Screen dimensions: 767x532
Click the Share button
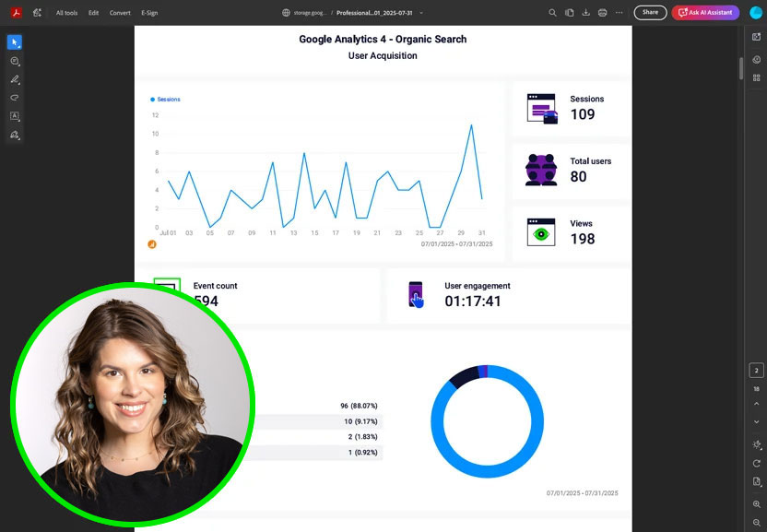point(650,13)
